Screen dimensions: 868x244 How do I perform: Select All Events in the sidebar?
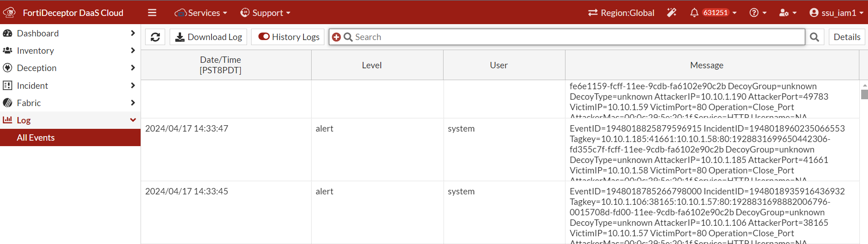point(36,137)
